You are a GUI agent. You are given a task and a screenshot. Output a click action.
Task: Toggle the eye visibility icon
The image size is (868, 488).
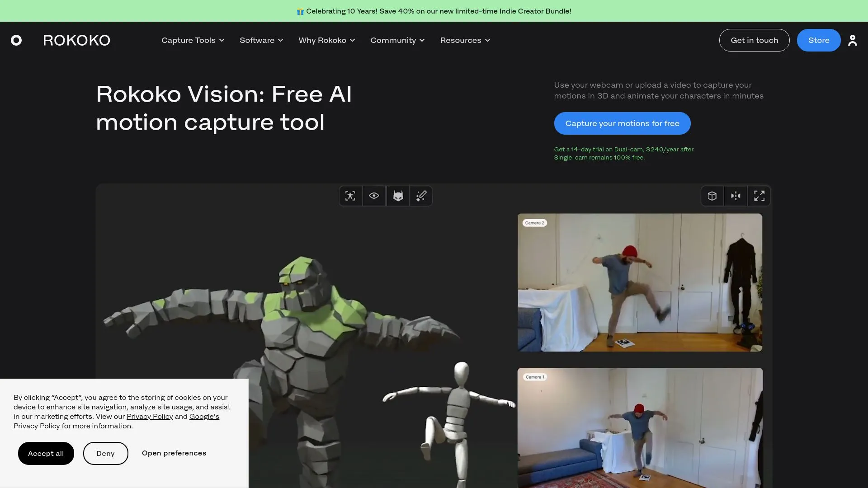374,196
